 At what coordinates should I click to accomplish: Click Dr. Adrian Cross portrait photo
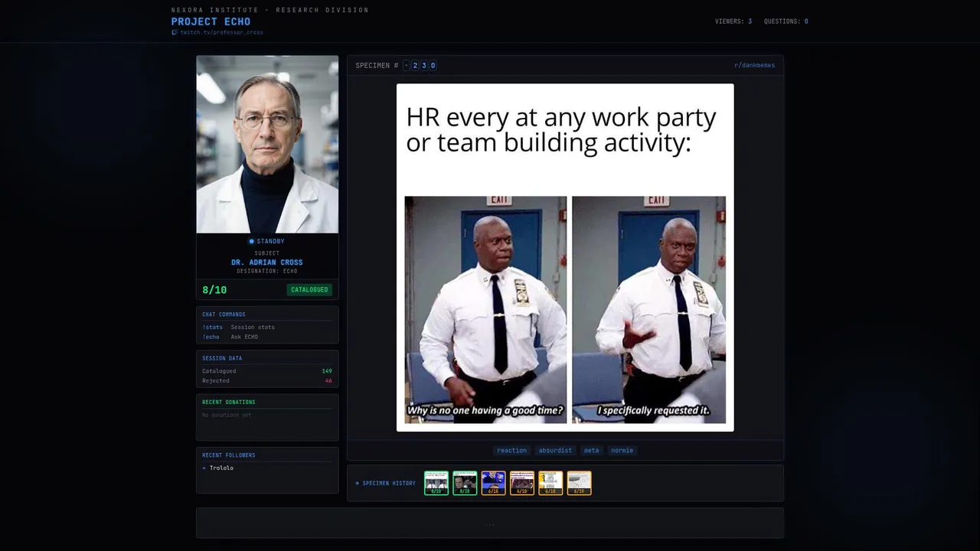click(267, 144)
